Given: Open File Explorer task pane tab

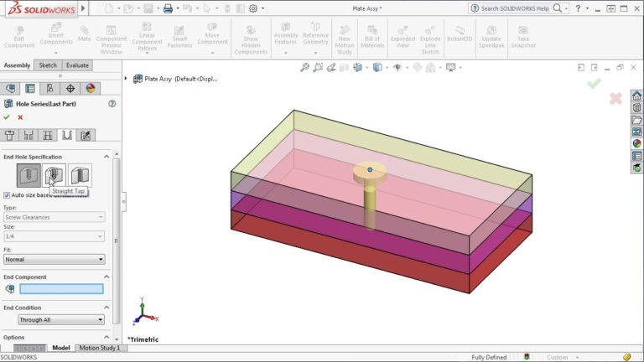Looking at the screenshot, I should point(636,120).
